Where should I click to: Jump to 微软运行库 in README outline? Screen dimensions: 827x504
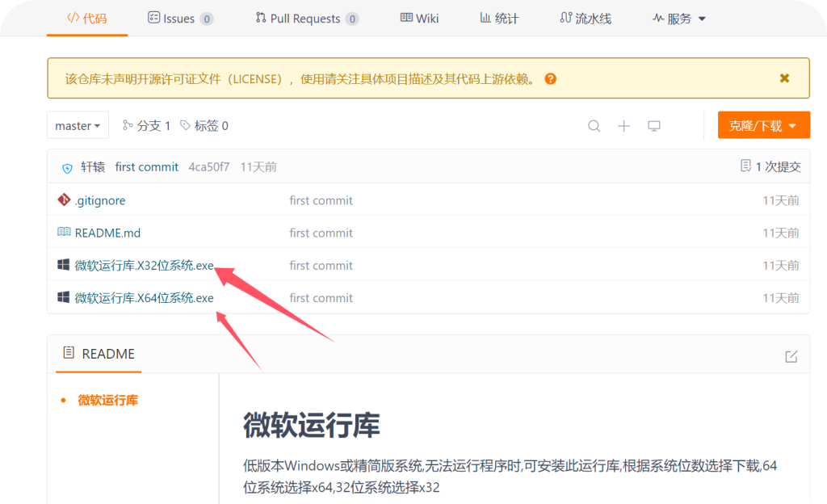pyautogui.click(x=107, y=401)
